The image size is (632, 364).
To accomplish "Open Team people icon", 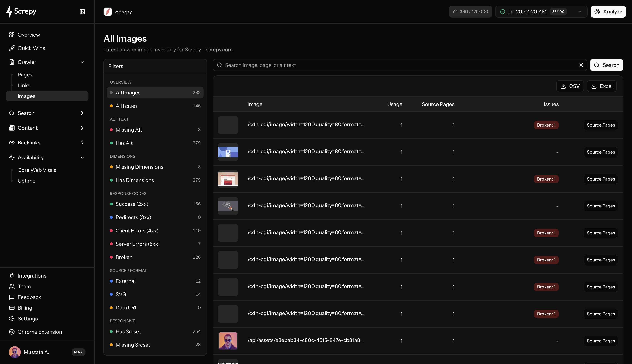I will [12, 286].
